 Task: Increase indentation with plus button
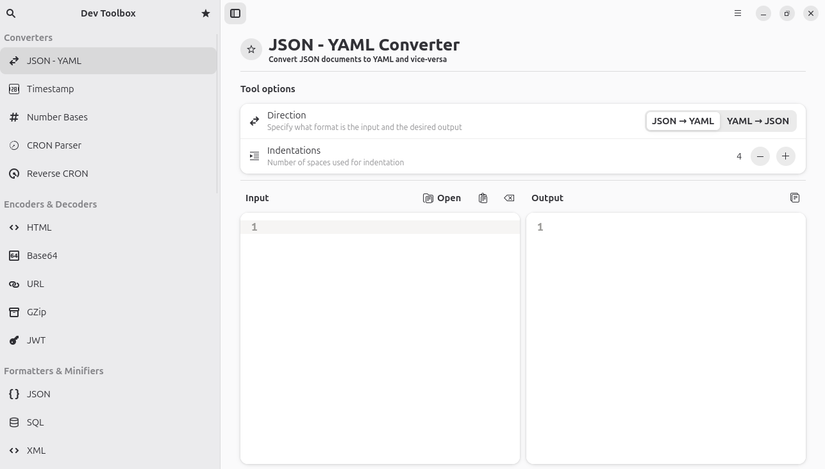(x=786, y=156)
